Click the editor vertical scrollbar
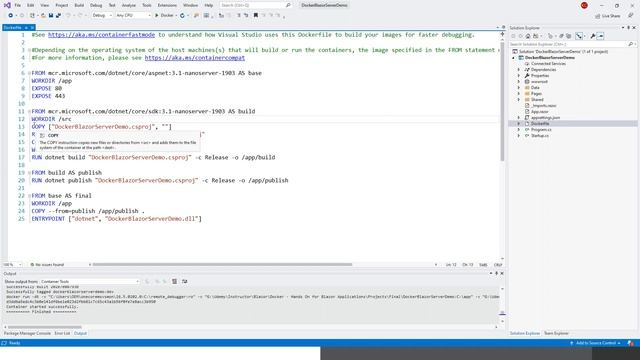Screen dimensions: 640x360 click(502, 102)
